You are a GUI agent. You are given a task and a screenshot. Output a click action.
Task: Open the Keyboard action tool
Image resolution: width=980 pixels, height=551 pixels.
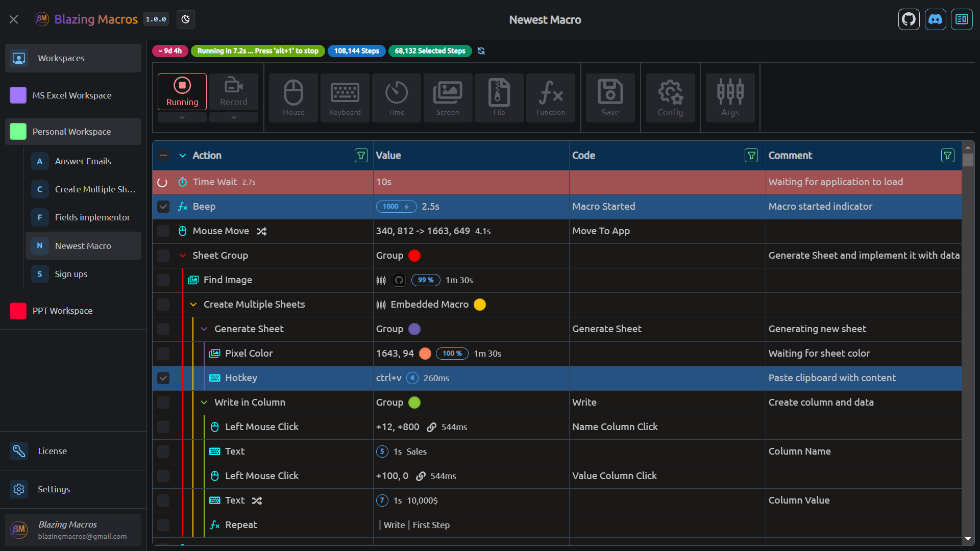click(345, 97)
